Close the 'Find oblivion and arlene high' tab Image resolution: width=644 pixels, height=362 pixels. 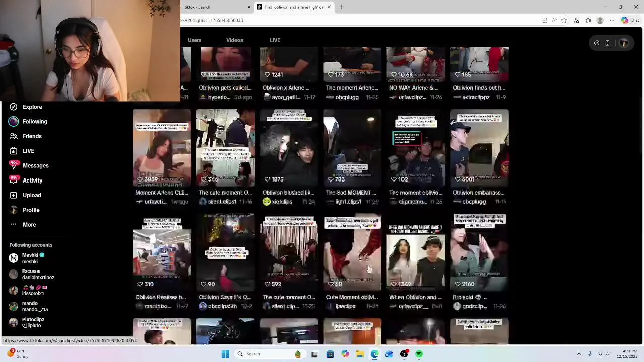[x=329, y=7]
